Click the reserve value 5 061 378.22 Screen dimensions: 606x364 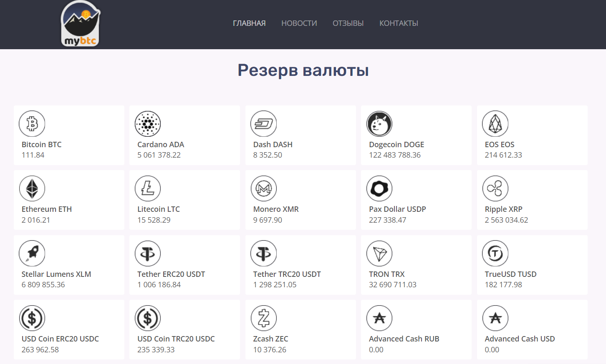[x=159, y=155]
